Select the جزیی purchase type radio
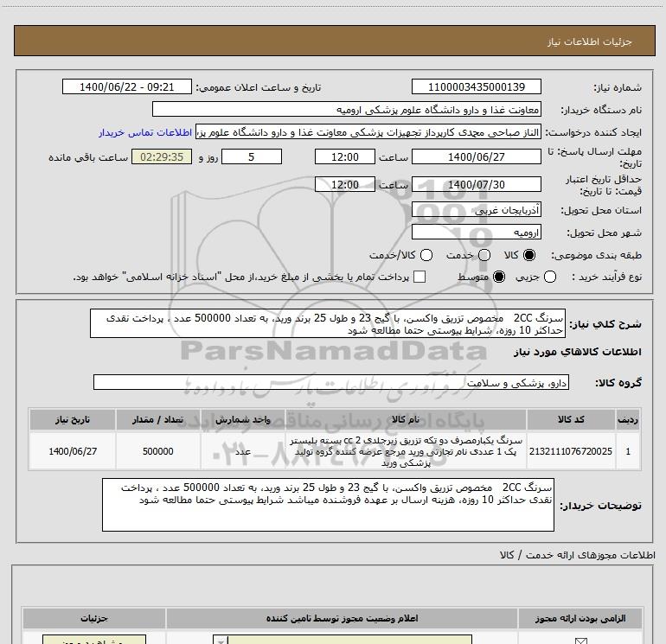 point(549,277)
